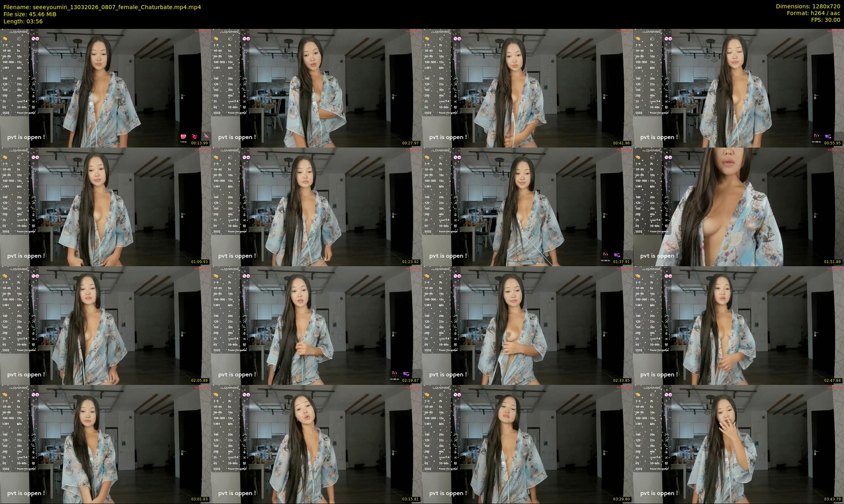Screen dimensions: 844x504
Task: Click the 02:33.85 timestamp label
Action: pos(622,381)
